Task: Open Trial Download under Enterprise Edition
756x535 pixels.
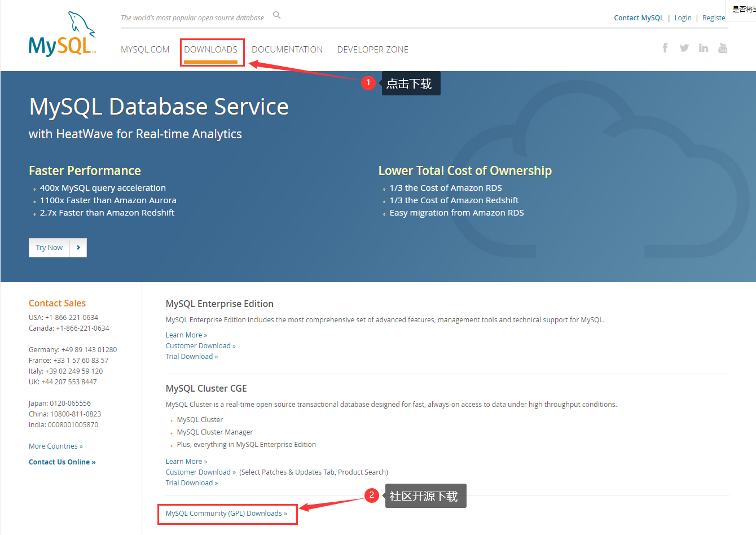Action: point(192,357)
